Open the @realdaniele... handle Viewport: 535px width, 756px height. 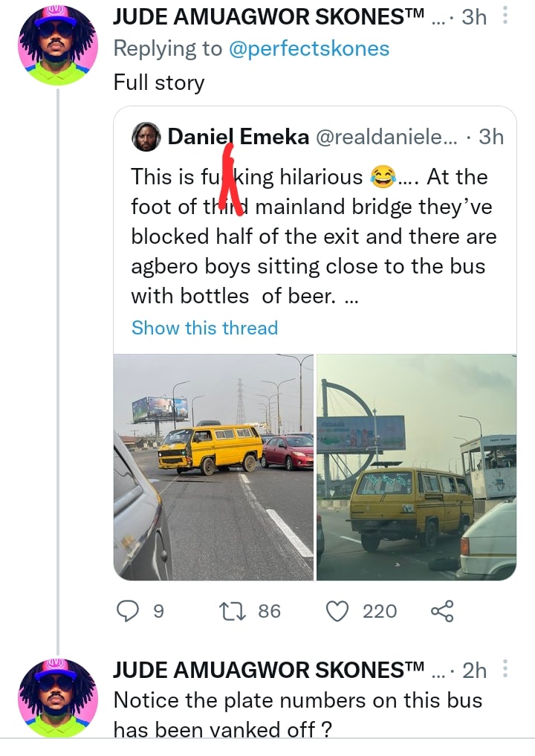(387, 137)
